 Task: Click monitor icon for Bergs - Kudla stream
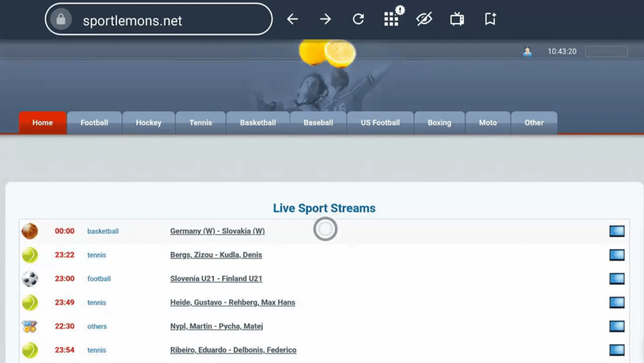tap(617, 255)
